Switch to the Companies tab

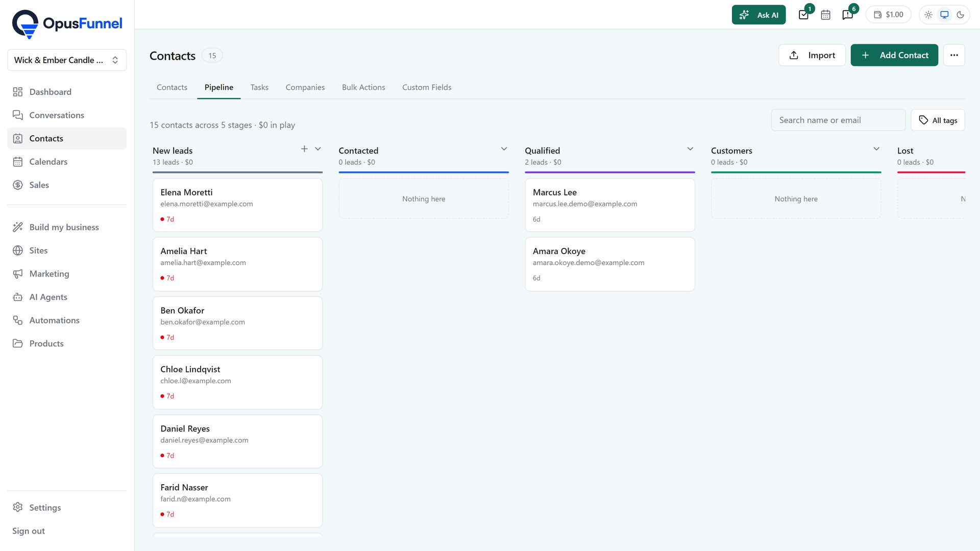pyautogui.click(x=305, y=87)
